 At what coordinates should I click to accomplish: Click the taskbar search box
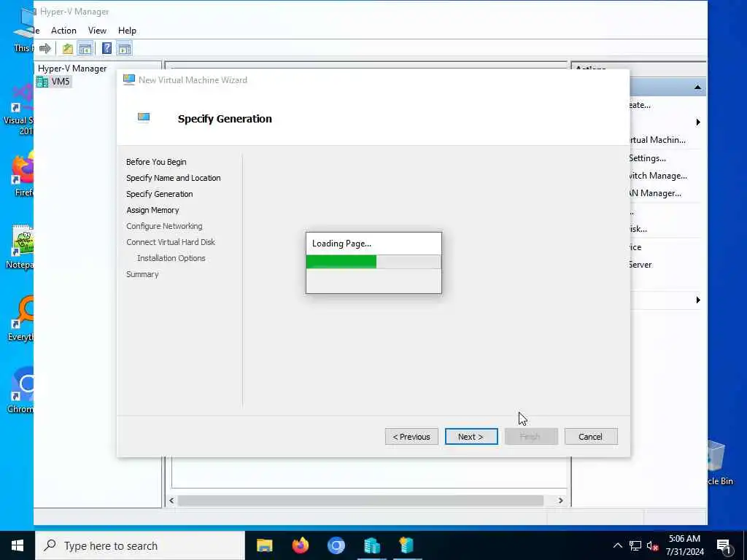pyautogui.click(x=140, y=545)
